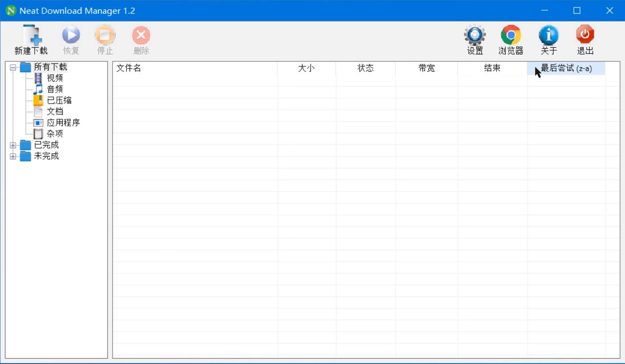Sort by the 状态 status column
This screenshot has height=364, width=625.
[365, 68]
